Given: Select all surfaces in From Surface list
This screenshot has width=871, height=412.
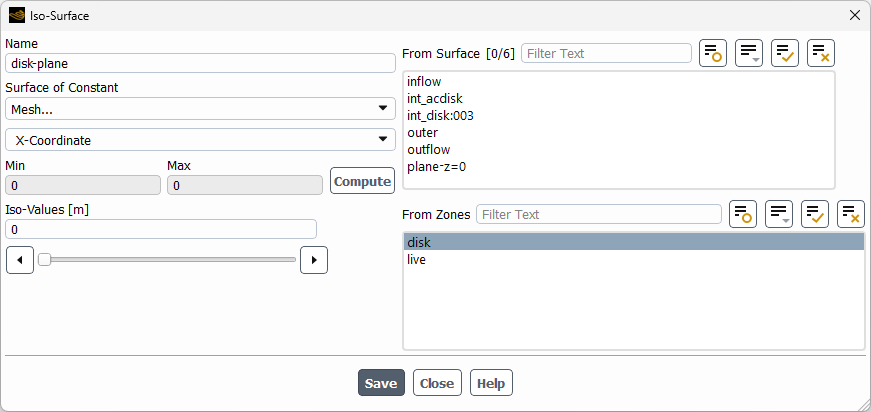Looking at the screenshot, I should point(785,53).
